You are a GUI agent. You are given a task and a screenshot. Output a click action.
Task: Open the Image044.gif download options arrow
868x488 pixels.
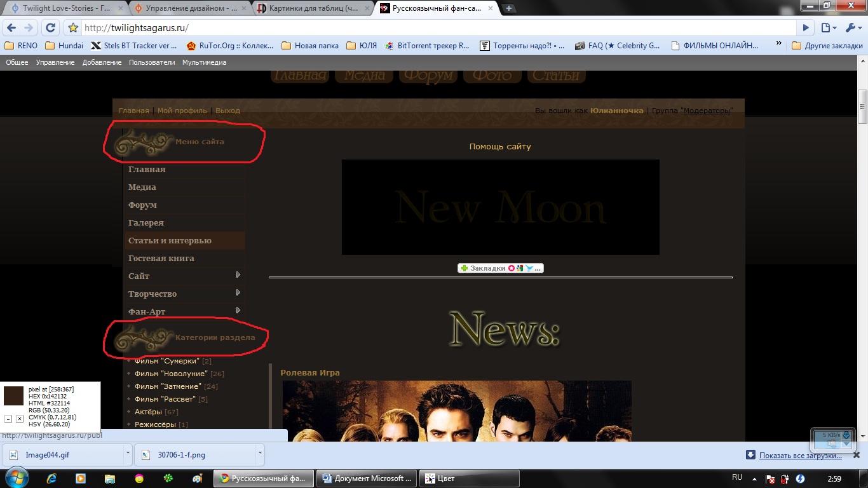tap(128, 454)
